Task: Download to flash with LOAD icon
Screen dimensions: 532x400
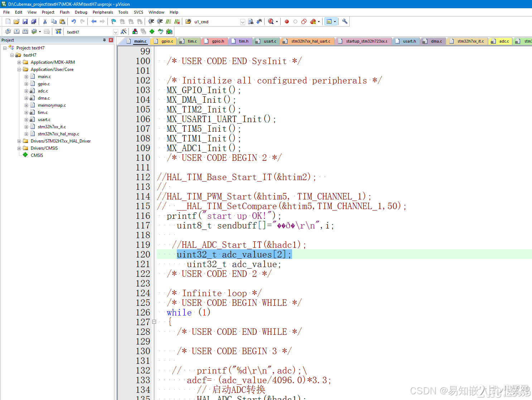Action: tap(58, 32)
